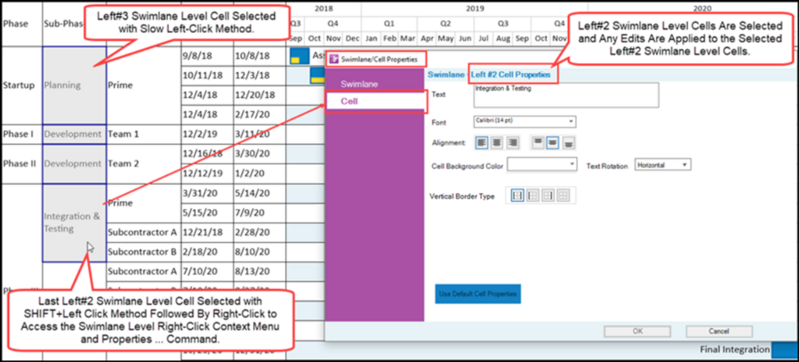This screenshot has width=800, height=362.
Task: Select the Subcontractor A cell with start 12/21/18
Action: [x=143, y=232]
